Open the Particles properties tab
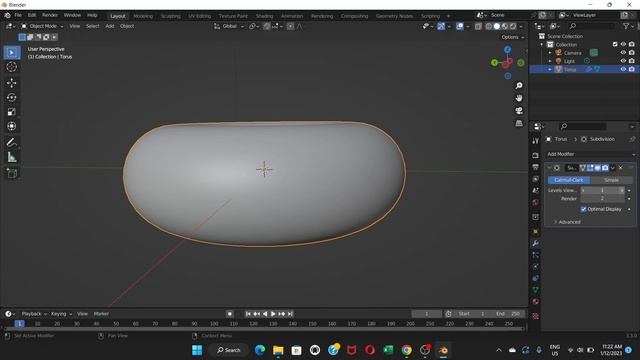The height and width of the screenshot is (360, 640). click(x=536, y=255)
